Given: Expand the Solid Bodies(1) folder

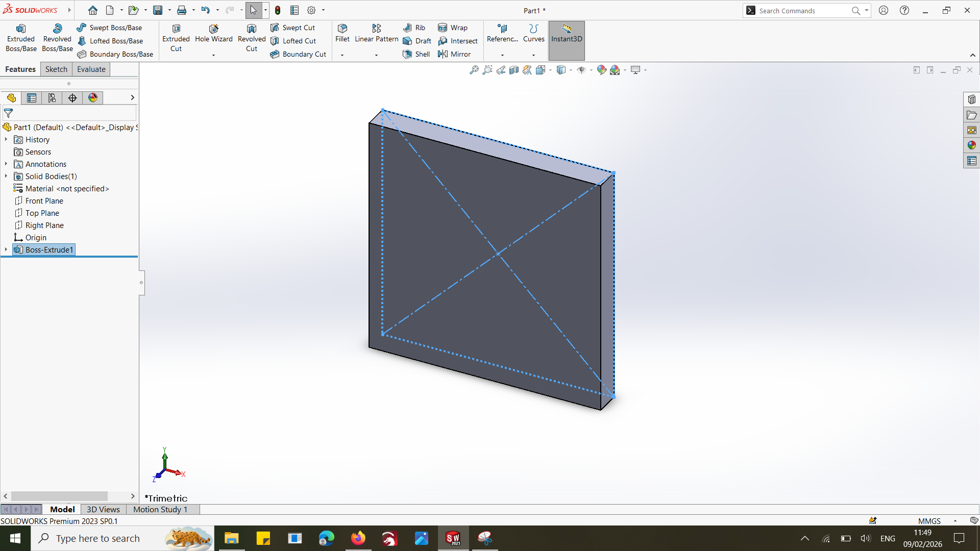Looking at the screenshot, I should click(6, 176).
